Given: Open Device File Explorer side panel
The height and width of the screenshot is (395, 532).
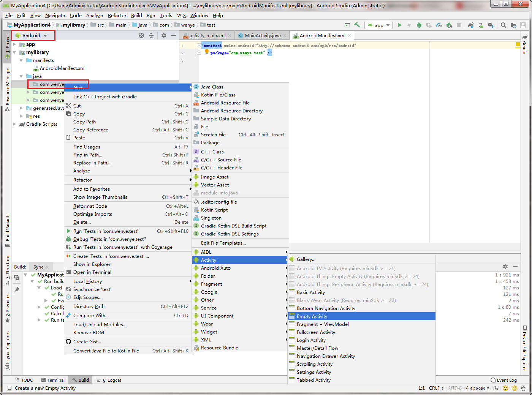Looking at the screenshot, I should coord(524,348).
